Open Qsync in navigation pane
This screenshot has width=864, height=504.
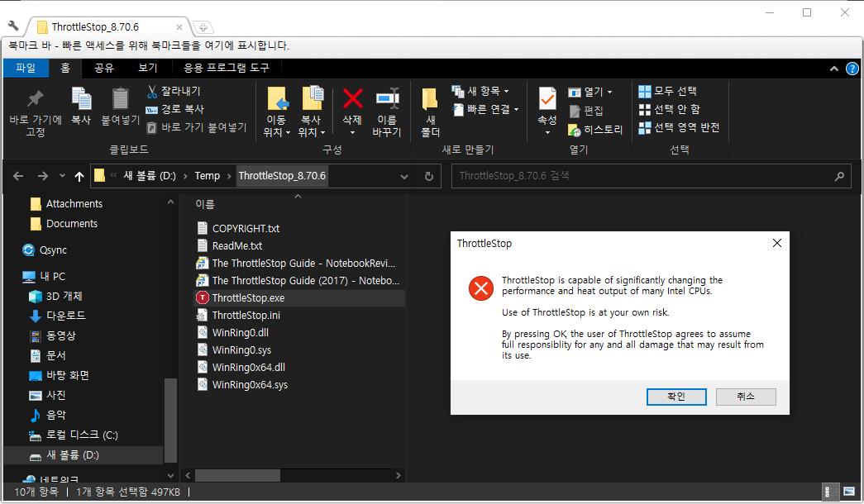pos(53,250)
